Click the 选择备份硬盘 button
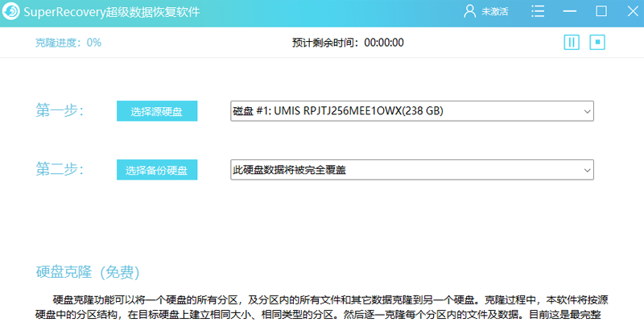644x322 pixels. 157,170
